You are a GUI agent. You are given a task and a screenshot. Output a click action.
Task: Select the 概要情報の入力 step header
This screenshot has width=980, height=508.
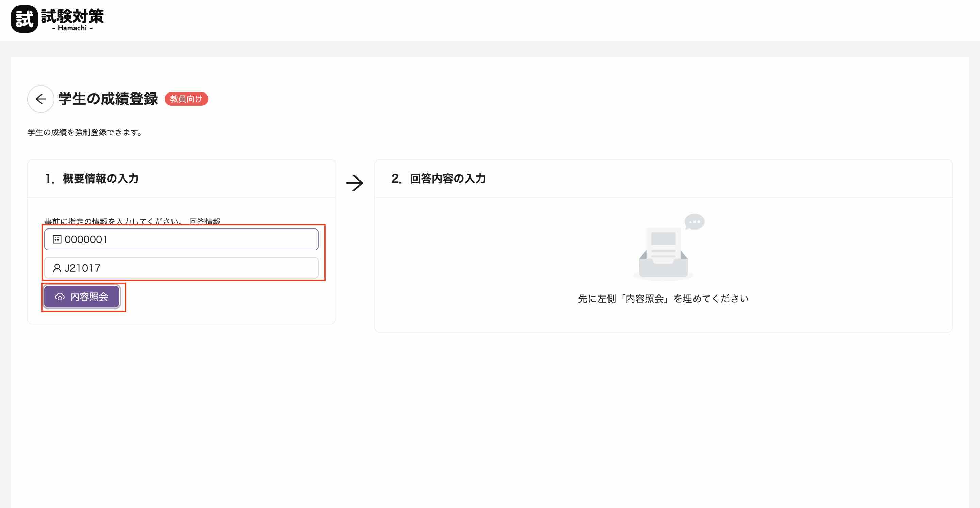(100, 178)
